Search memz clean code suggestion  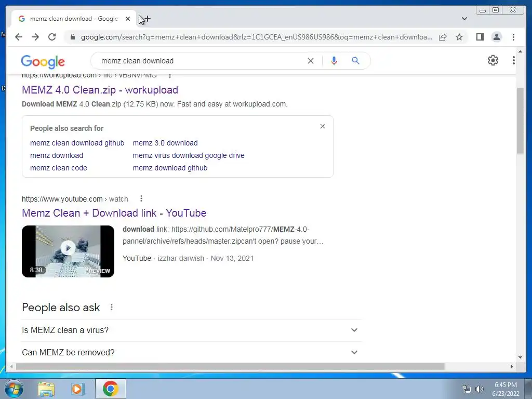pos(58,168)
